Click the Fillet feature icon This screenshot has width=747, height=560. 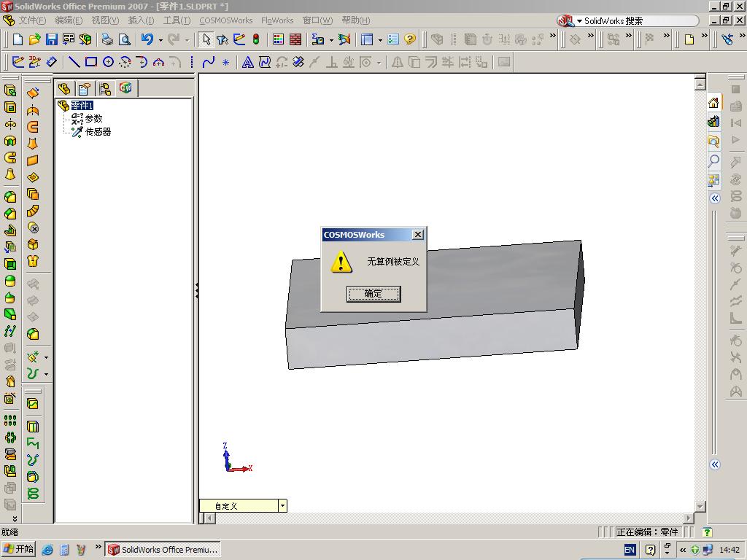[x=10, y=197]
